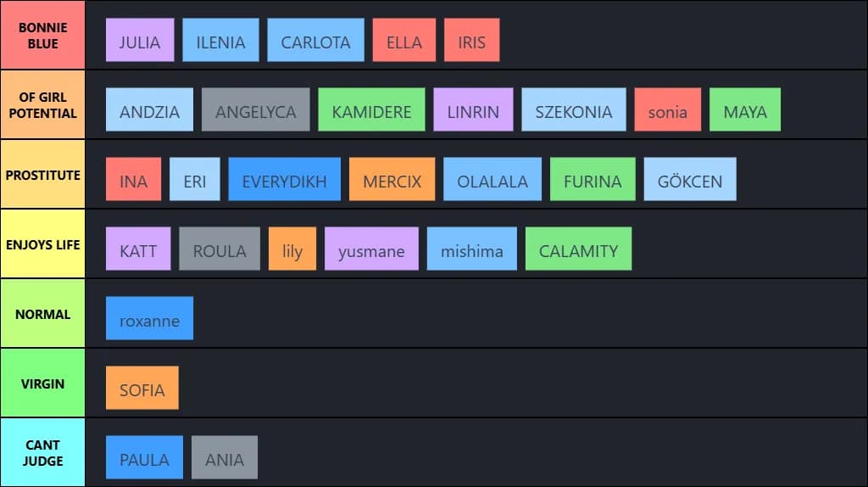Click the BONNIE BLUE tier label
Viewport: 868px width, 487px height.
(x=42, y=35)
